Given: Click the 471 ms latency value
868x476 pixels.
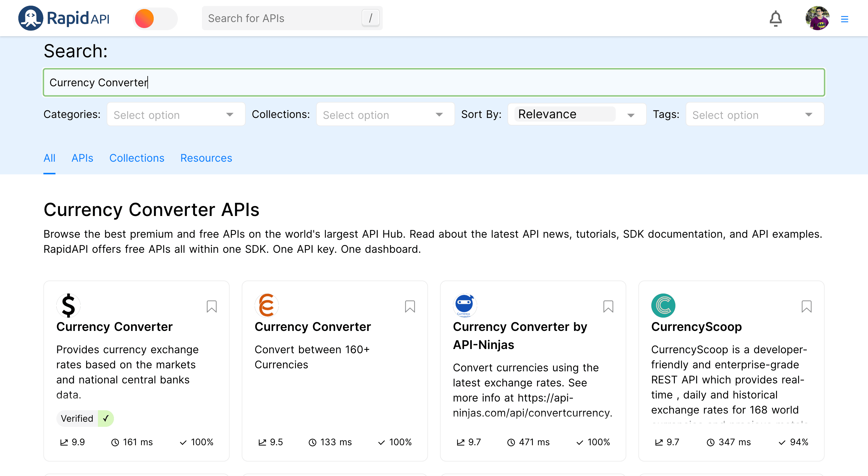Looking at the screenshot, I should tap(528, 442).
